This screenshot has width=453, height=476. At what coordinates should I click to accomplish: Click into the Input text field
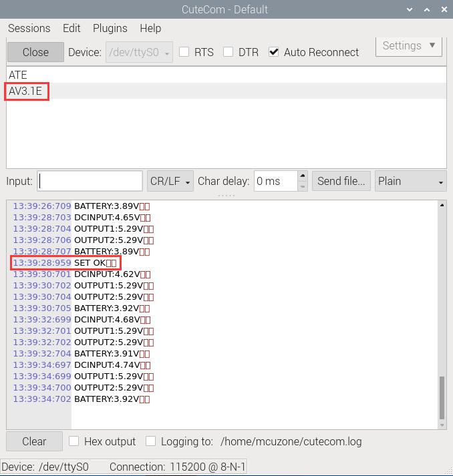pyautogui.click(x=90, y=181)
